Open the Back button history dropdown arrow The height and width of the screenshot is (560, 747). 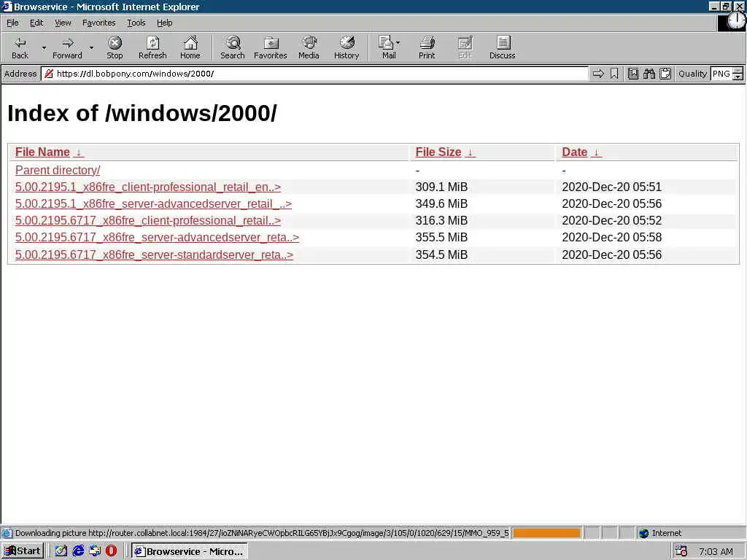pyautogui.click(x=44, y=47)
